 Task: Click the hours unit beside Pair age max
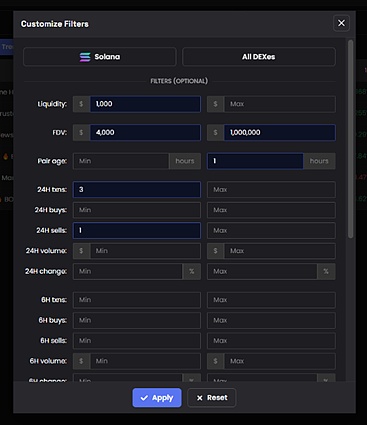click(x=319, y=161)
